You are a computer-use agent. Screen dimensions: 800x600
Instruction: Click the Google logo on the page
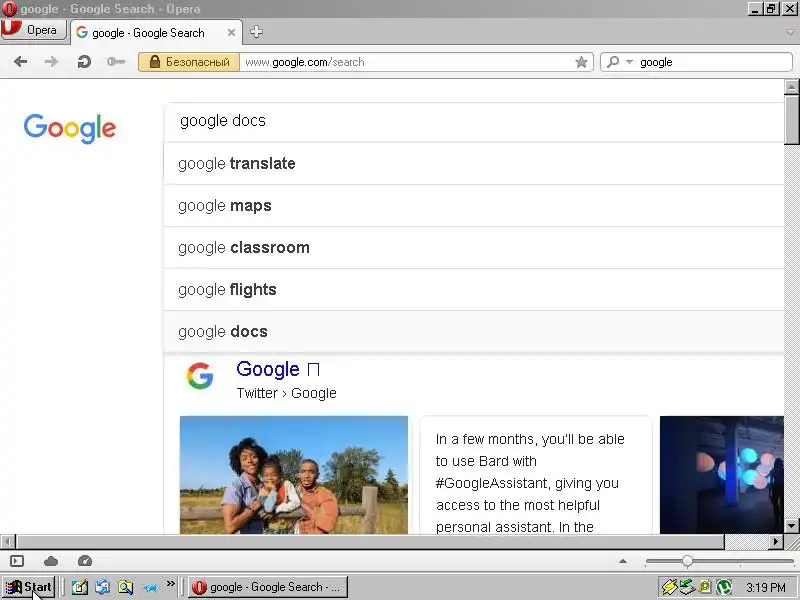click(70, 128)
